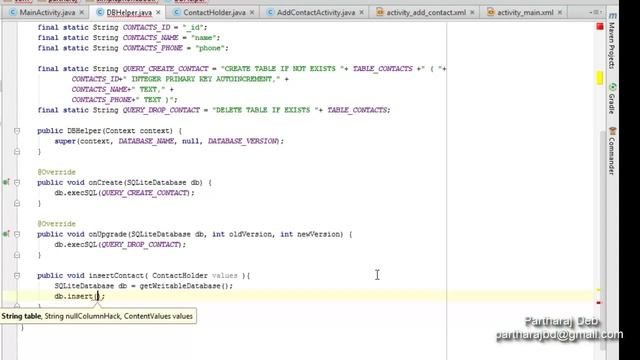
Task: Click fold end marker of onCreate method
Action: tap(17, 203)
